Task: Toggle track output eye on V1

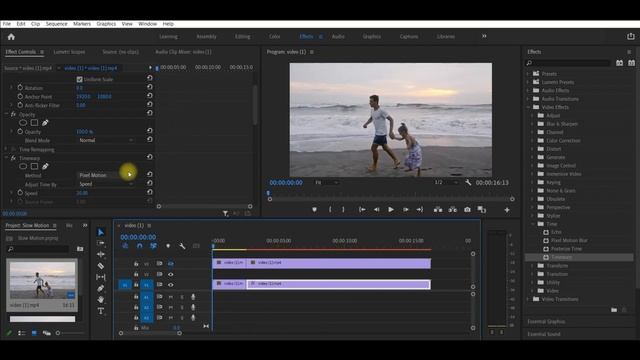Action: point(171,284)
